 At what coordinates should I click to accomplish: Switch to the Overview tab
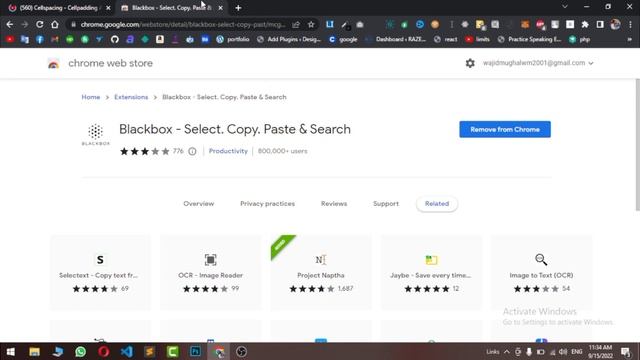pyautogui.click(x=198, y=204)
